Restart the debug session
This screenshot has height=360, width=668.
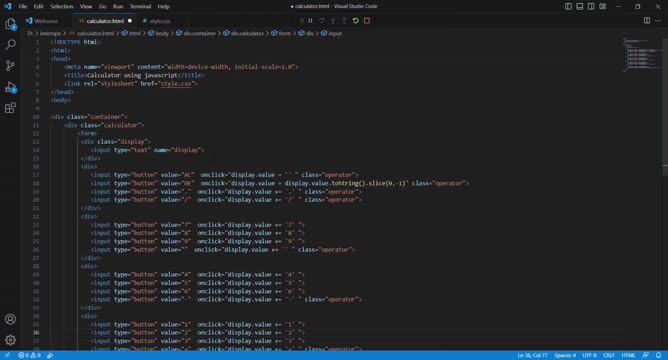pos(355,20)
